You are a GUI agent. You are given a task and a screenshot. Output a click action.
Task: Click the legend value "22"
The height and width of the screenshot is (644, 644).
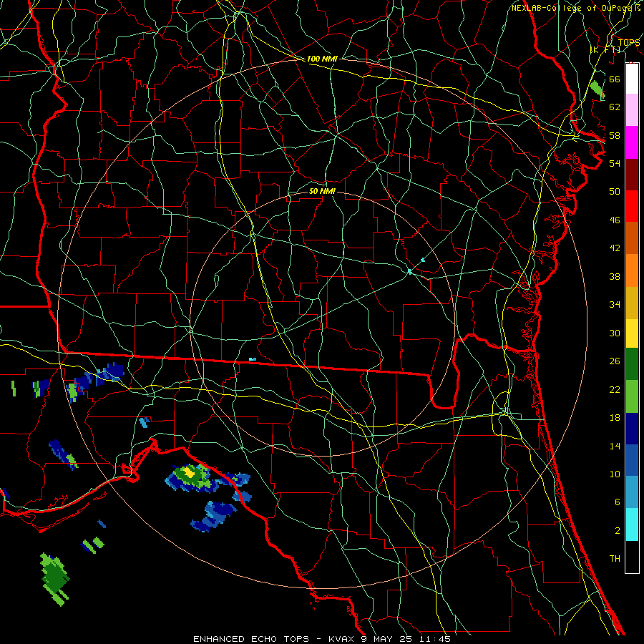(x=615, y=389)
